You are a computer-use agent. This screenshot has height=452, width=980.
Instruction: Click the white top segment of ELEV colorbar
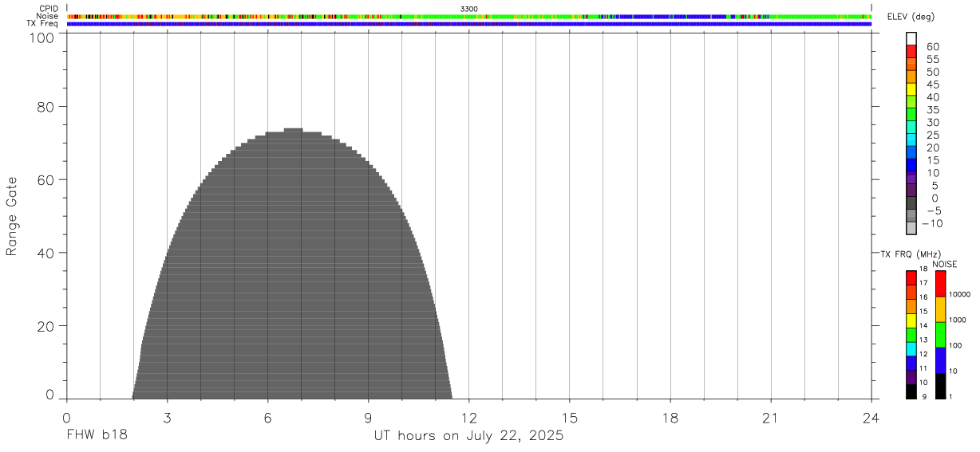pos(911,38)
